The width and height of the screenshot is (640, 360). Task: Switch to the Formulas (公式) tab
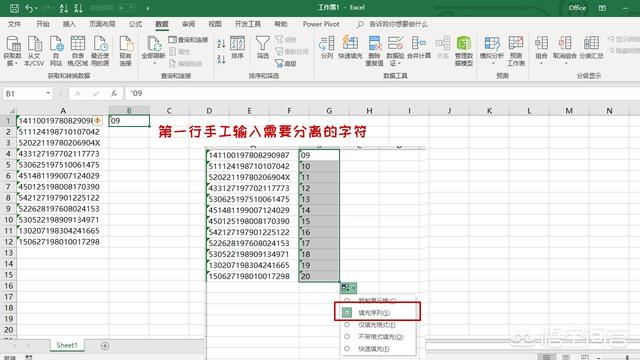tap(136, 24)
